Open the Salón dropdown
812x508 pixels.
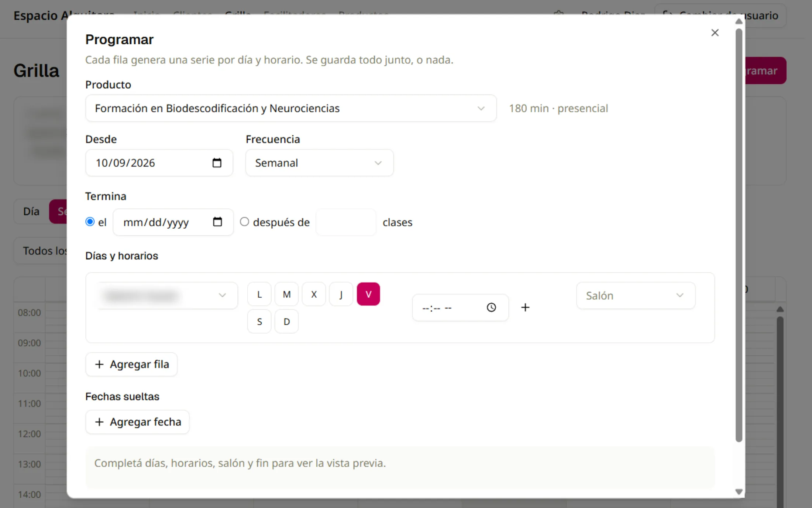click(636, 296)
